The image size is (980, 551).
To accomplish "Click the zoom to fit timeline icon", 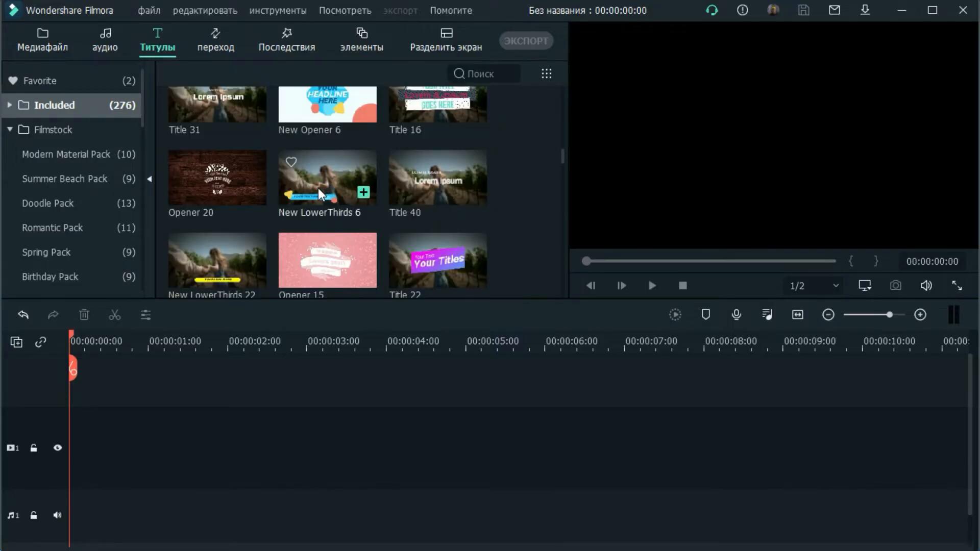I will click(797, 315).
